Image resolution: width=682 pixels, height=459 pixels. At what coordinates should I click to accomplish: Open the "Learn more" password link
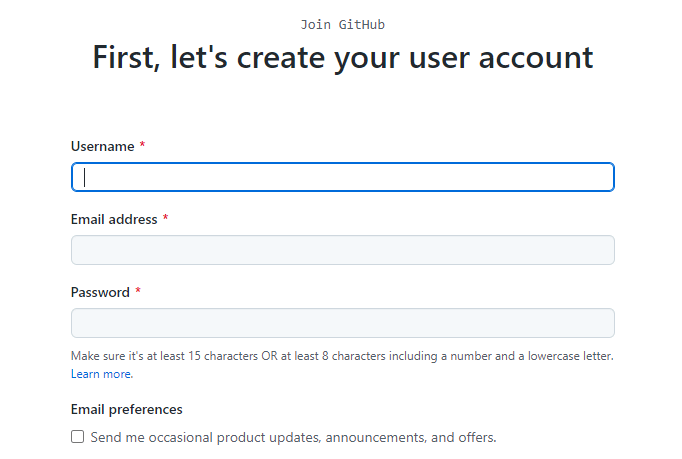point(102,374)
